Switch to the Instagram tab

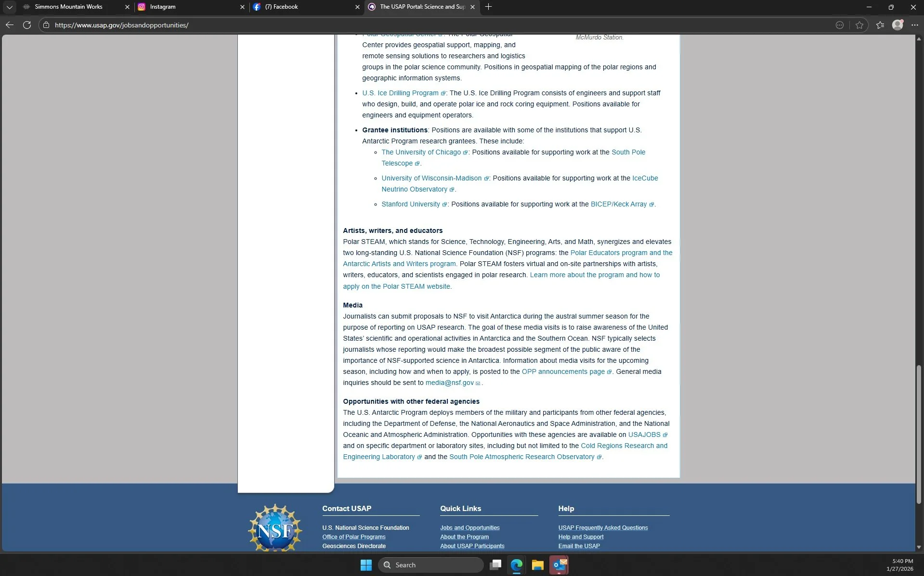coord(190,7)
